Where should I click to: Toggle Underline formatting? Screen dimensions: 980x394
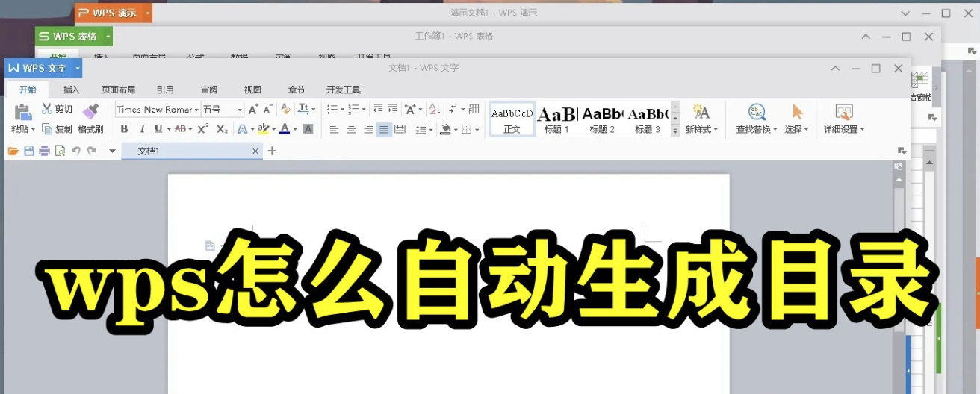pyautogui.click(x=158, y=129)
